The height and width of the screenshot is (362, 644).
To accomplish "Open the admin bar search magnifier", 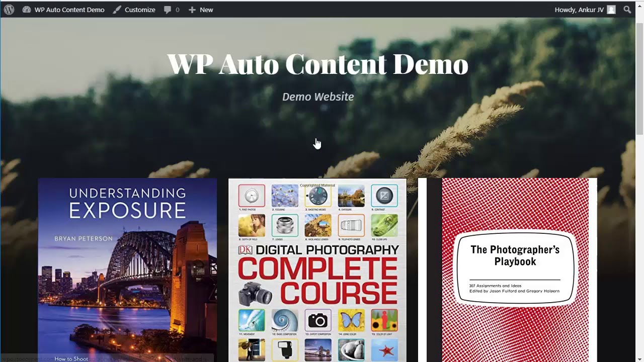I will tap(627, 10).
